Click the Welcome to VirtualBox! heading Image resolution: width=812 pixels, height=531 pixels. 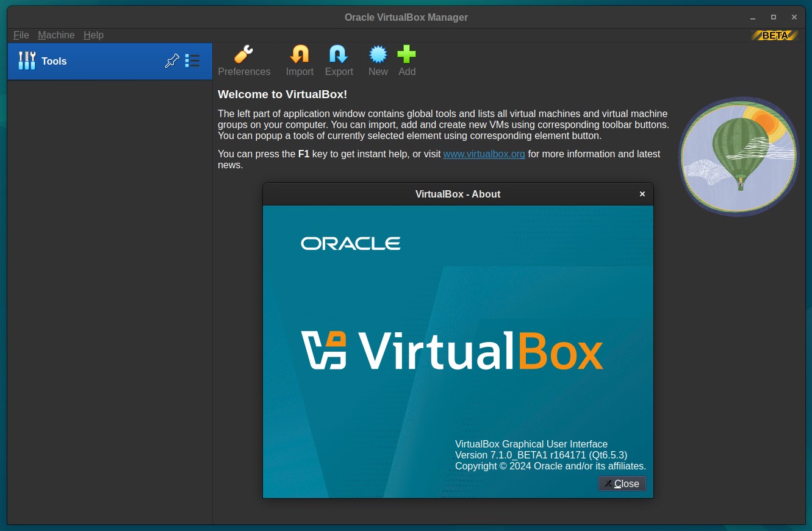pos(282,94)
